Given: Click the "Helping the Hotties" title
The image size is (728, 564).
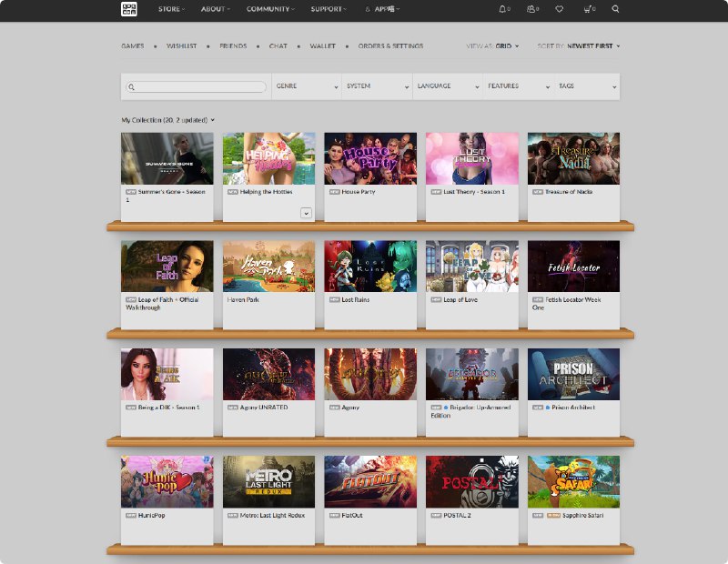Looking at the screenshot, I should 266,192.
